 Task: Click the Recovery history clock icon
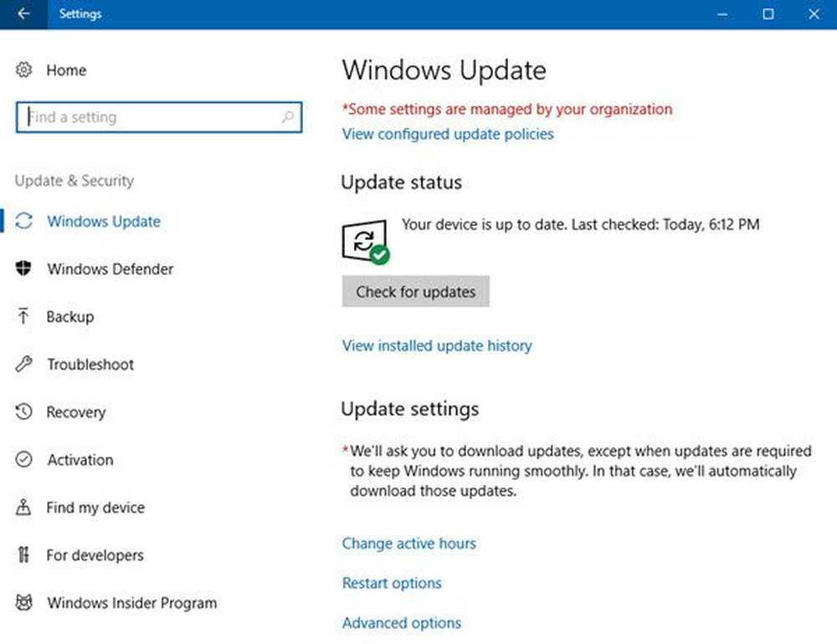click(24, 412)
